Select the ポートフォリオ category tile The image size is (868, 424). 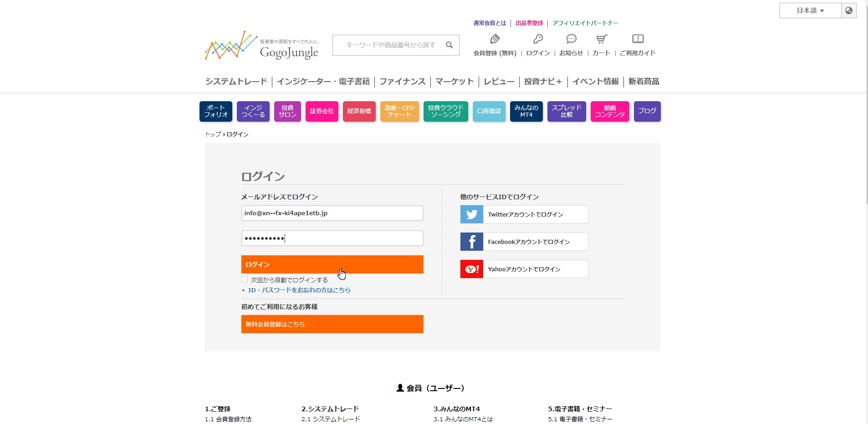(x=216, y=111)
